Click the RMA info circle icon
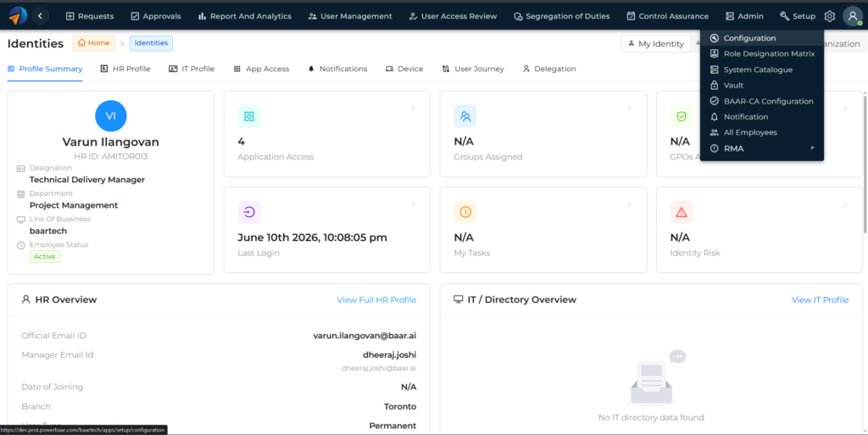 point(714,148)
